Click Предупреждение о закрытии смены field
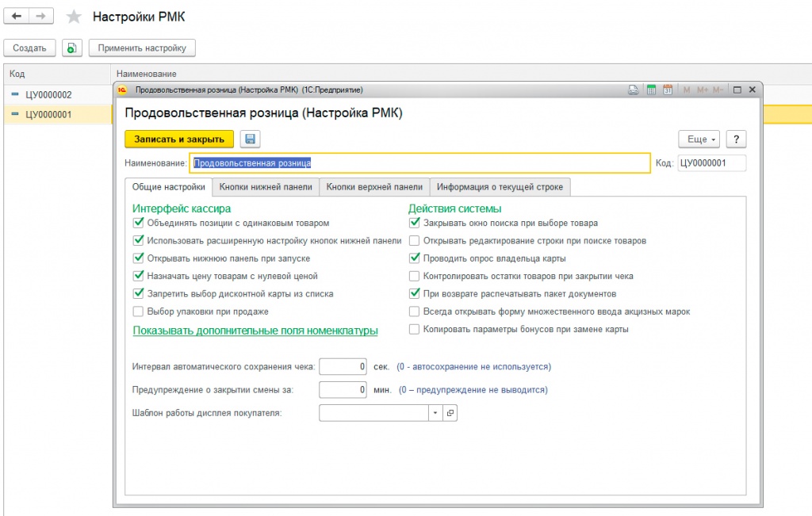 (x=343, y=390)
